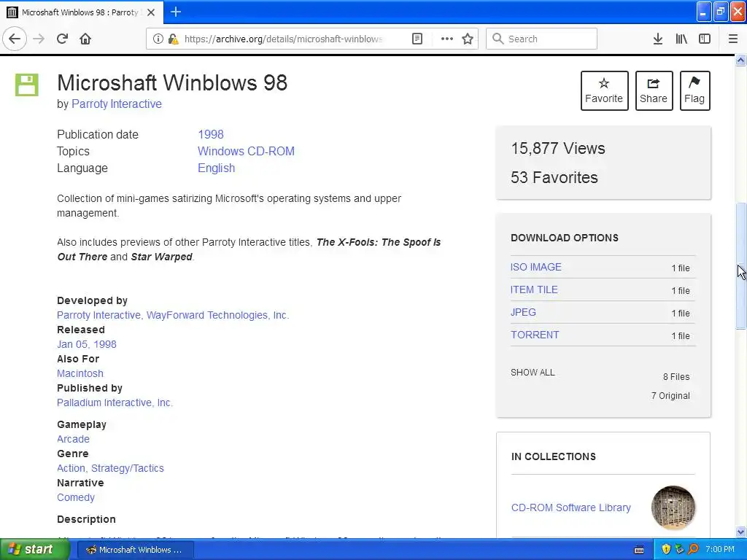
Task: Open the Arcade gameplay link
Action: click(x=74, y=439)
